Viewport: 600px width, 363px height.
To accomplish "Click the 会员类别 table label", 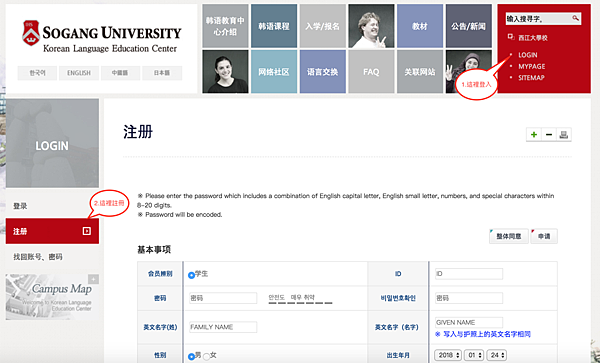I will (160, 274).
